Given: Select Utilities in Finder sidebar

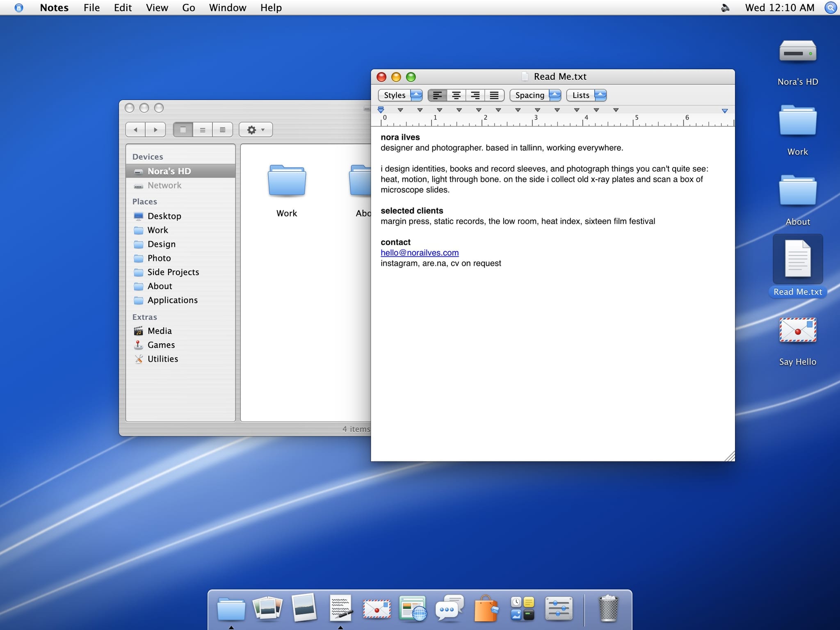Looking at the screenshot, I should [180, 359].
